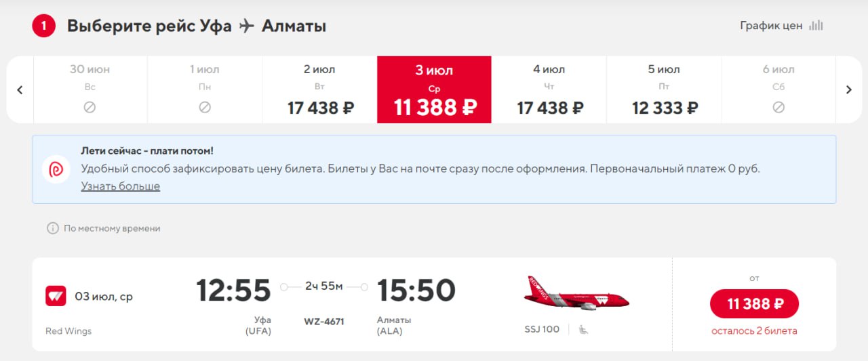This screenshot has width=868, height=361.
Task: Select the 2 июл date tab
Action: 320,89
